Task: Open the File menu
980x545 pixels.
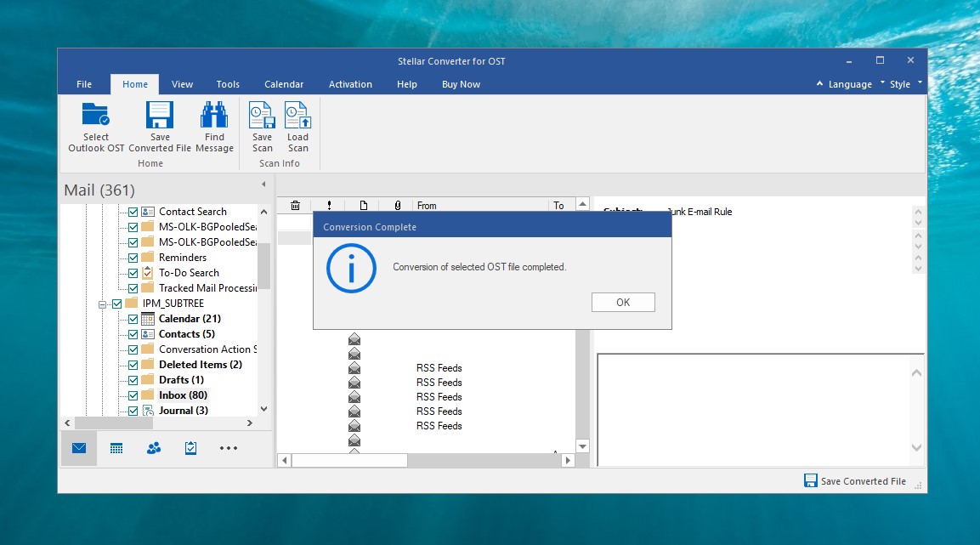Action: (x=84, y=84)
